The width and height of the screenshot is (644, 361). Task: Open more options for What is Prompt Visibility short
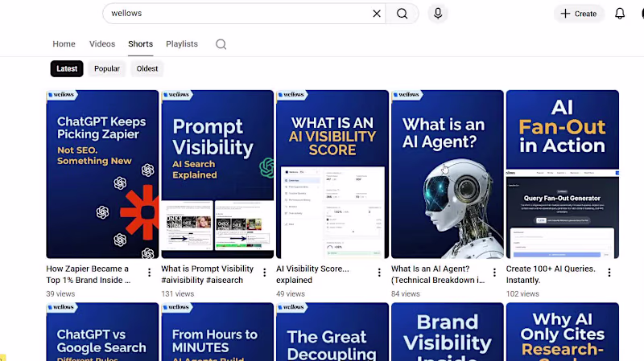[x=265, y=273]
